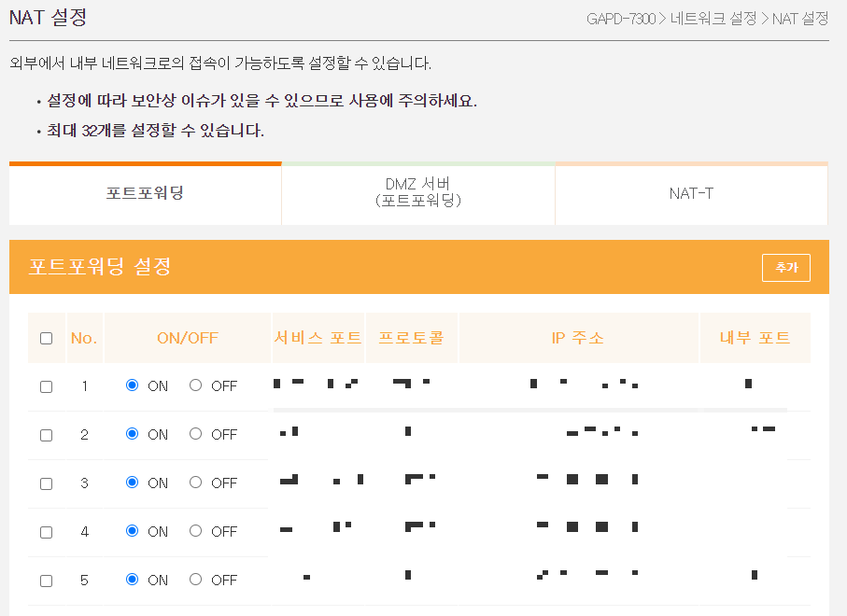Image resolution: width=847 pixels, height=616 pixels.
Task: Select ON radio for rule 3
Action: pyautogui.click(x=132, y=483)
